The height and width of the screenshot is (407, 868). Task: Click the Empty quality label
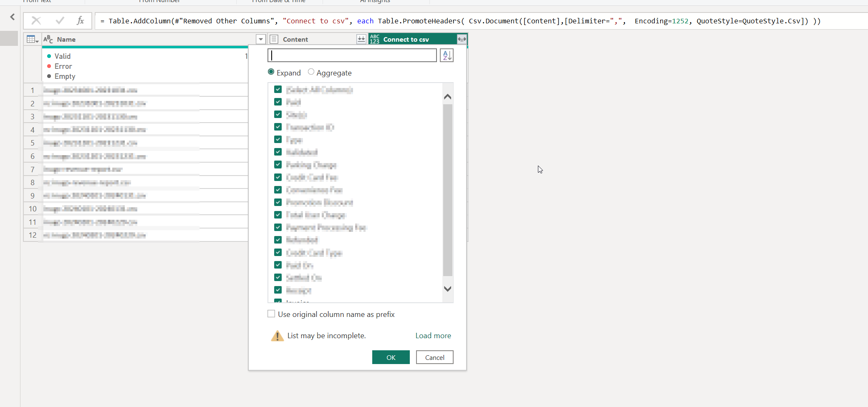pos(65,76)
